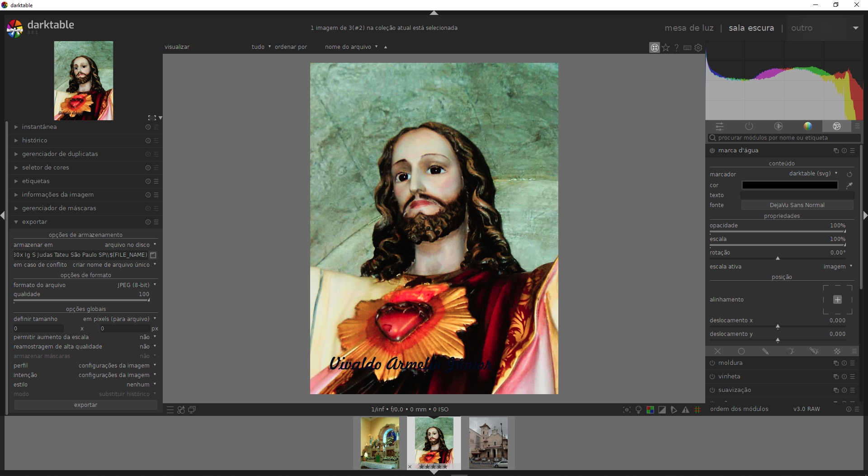
Task: Toggle gamut check warning
Action: (685, 410)
